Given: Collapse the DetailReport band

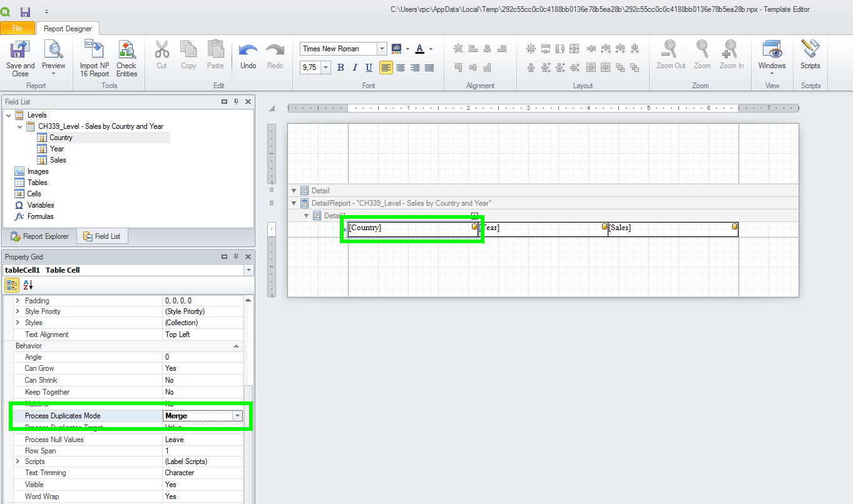Looking at the screenshot, I should [294, 203].
